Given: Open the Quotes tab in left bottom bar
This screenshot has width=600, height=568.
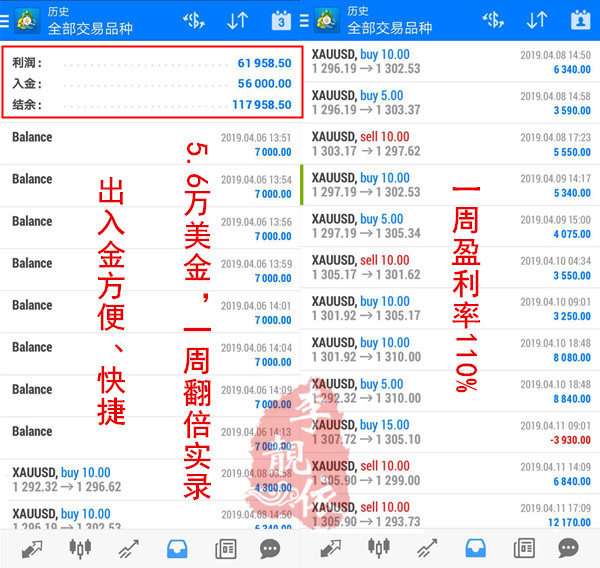Looking at the screenshot, I should [30, 548].
